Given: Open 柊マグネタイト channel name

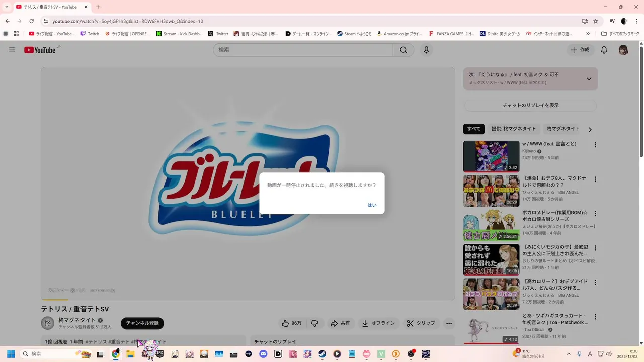Looking at the screenshot, I should coord(77,320).
